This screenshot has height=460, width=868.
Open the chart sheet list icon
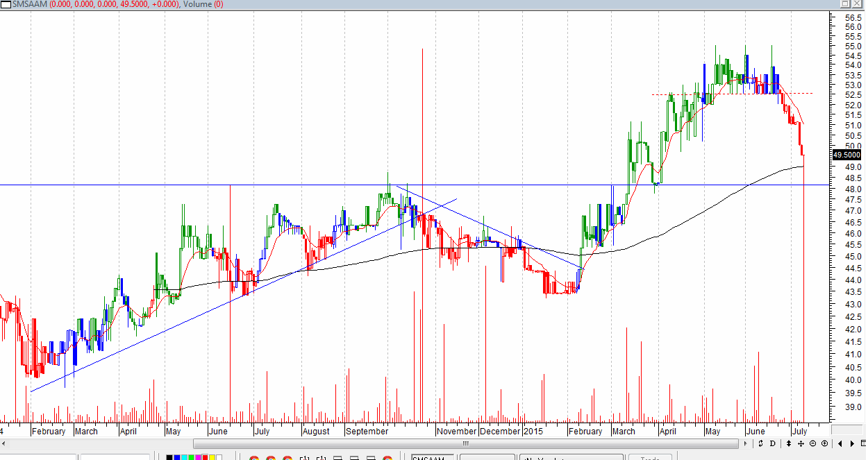click(x=863, y=443)
